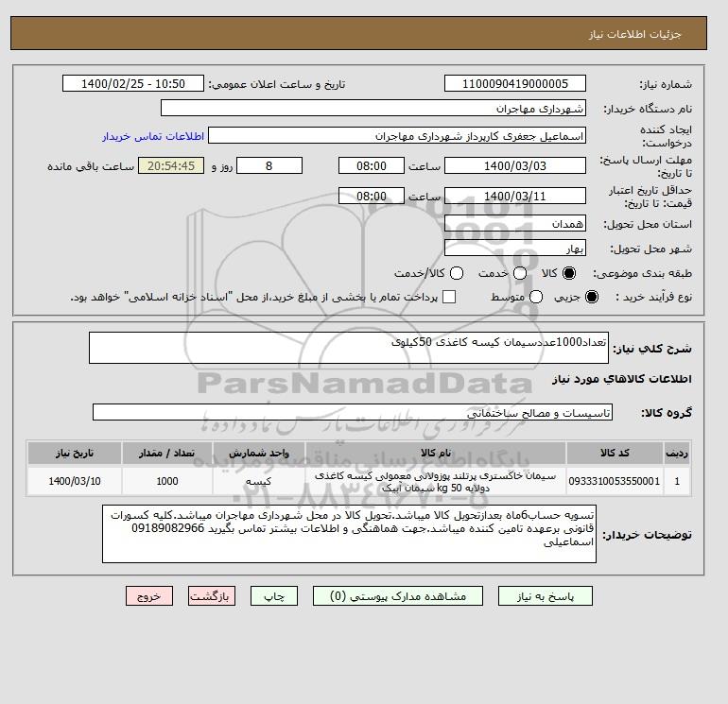
Task: Click the remaining days field 8
Action: click(x=269, y=165)
